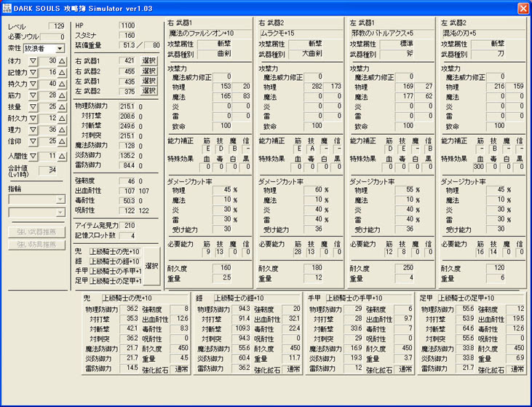Close the Simulator window

(x=523, y=8)
